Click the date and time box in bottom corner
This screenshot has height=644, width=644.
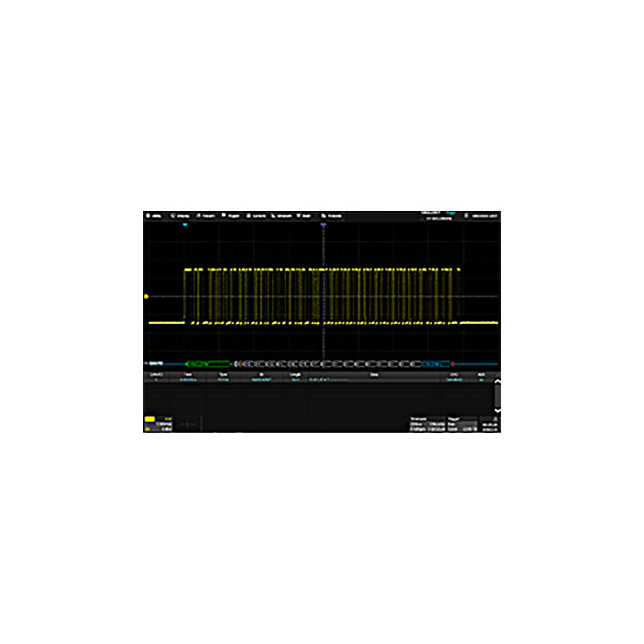[x=489, y=424]
